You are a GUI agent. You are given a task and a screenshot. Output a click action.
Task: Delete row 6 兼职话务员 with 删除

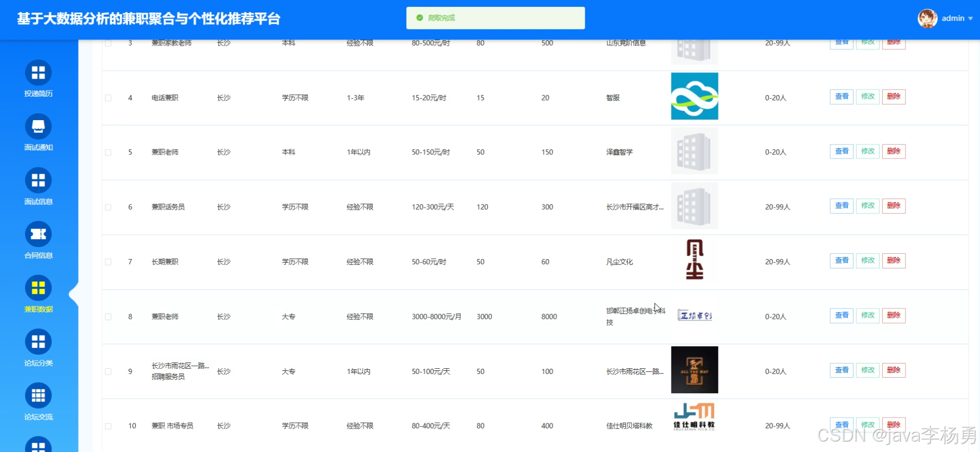pos(894,206)
